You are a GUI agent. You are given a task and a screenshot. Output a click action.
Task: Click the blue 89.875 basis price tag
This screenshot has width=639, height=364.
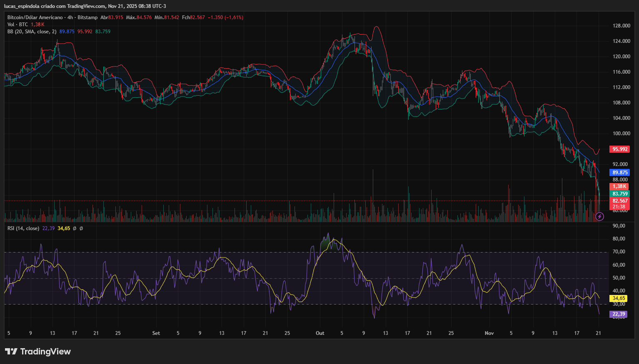(619, 173)
